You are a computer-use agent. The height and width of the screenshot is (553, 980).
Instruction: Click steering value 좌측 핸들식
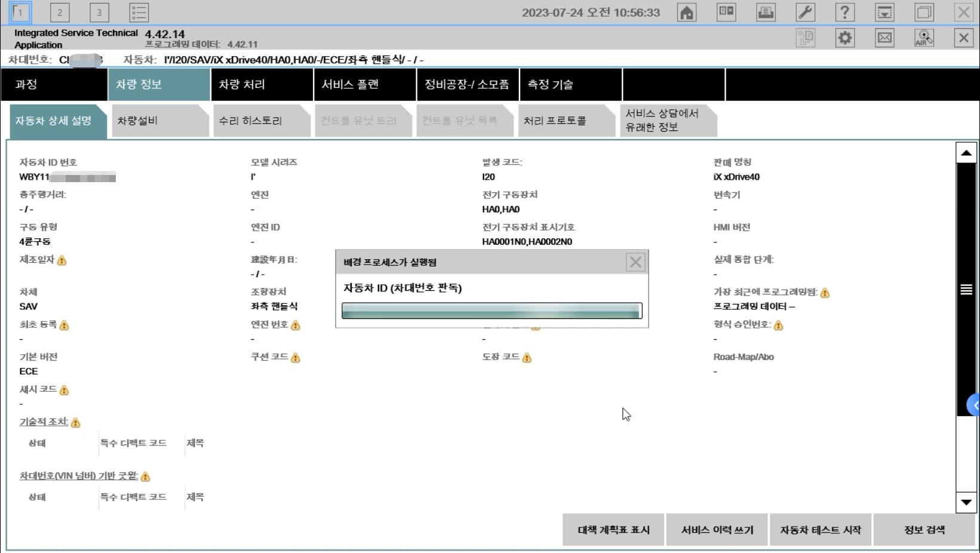tap(274, 306)
